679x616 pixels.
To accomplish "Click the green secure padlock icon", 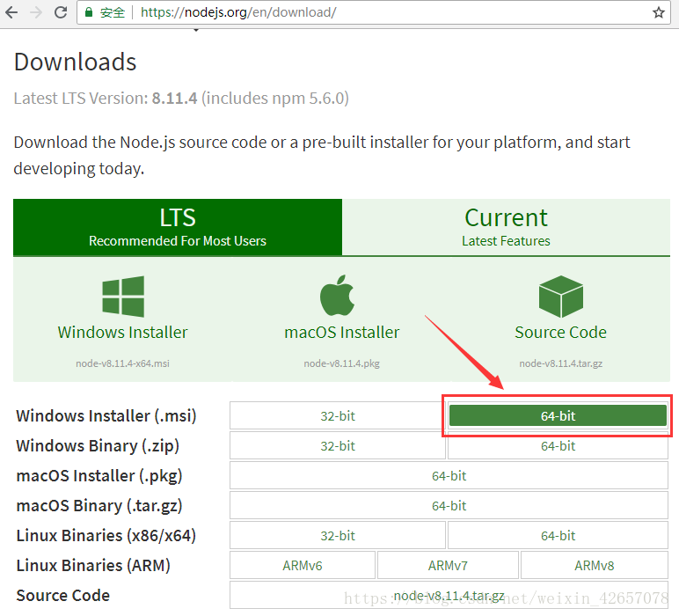I will click(x=89, y=12).
